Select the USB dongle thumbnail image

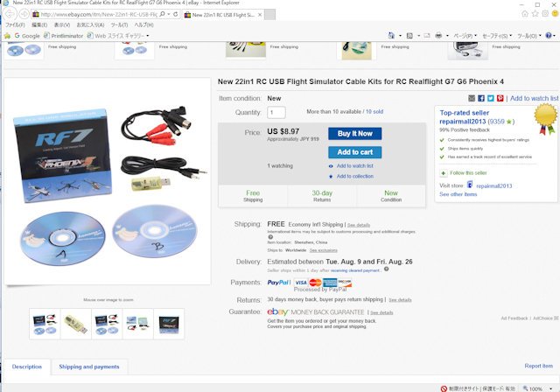point(76,324)
